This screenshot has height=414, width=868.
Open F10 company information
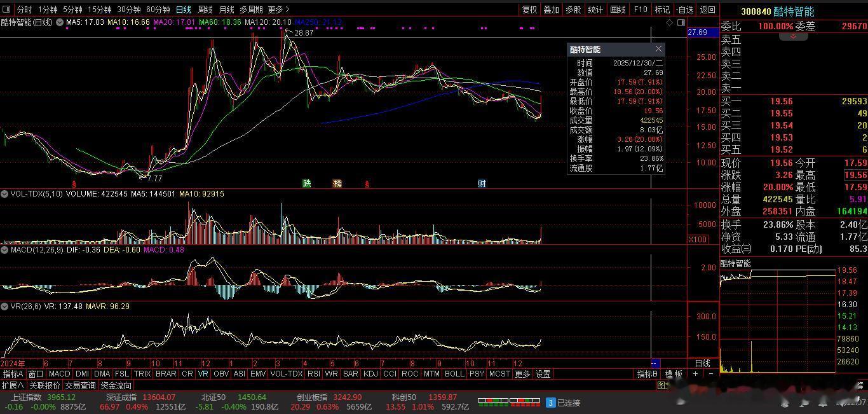point(641,10)
